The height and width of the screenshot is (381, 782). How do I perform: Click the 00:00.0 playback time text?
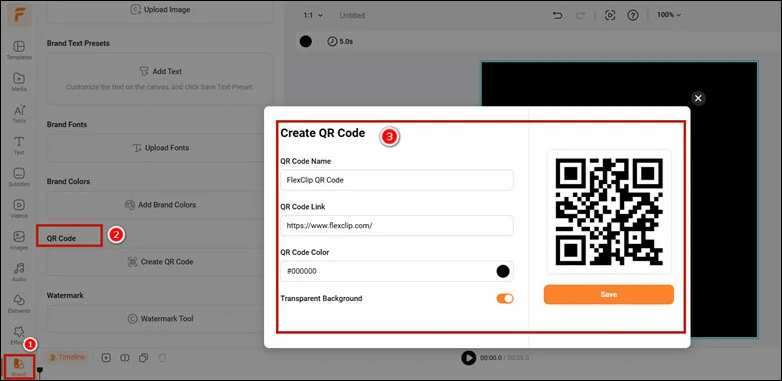490,358
